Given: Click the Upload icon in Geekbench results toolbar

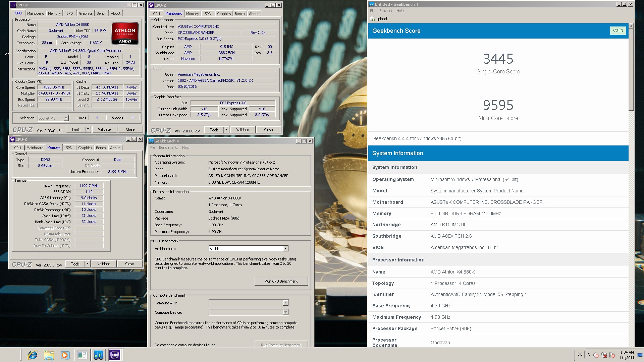Looking at the screenshot, I should [372, 19].
